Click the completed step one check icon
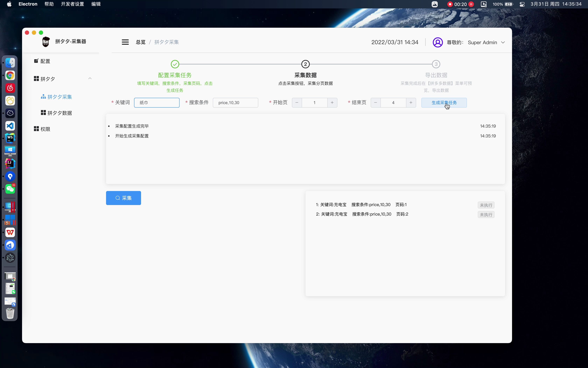 click(175, 64)
